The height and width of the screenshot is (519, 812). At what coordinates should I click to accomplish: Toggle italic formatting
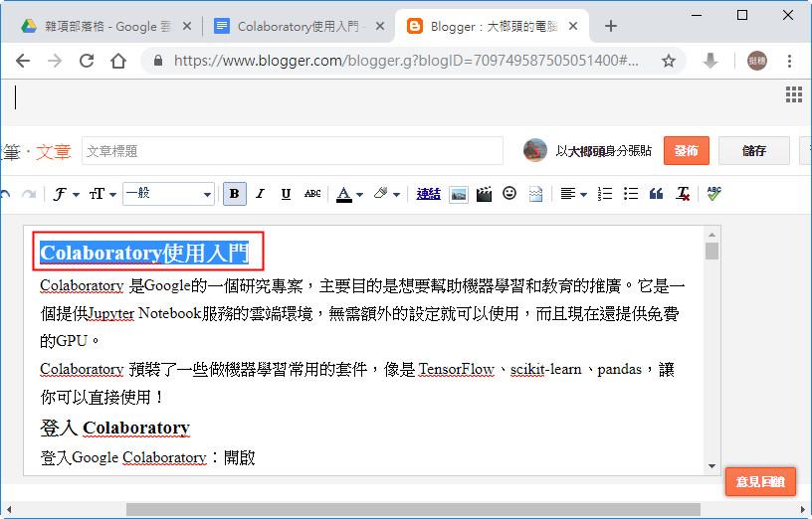[260, 194]
